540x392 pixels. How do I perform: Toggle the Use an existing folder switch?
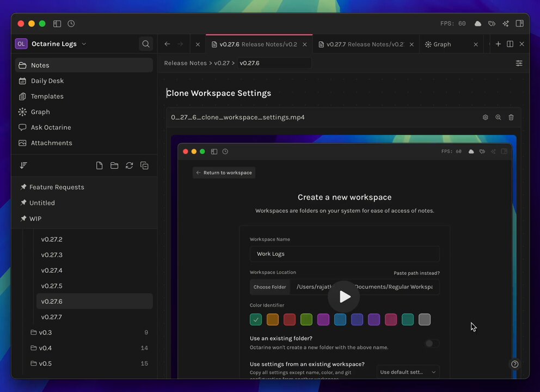[x=432, y=343]
